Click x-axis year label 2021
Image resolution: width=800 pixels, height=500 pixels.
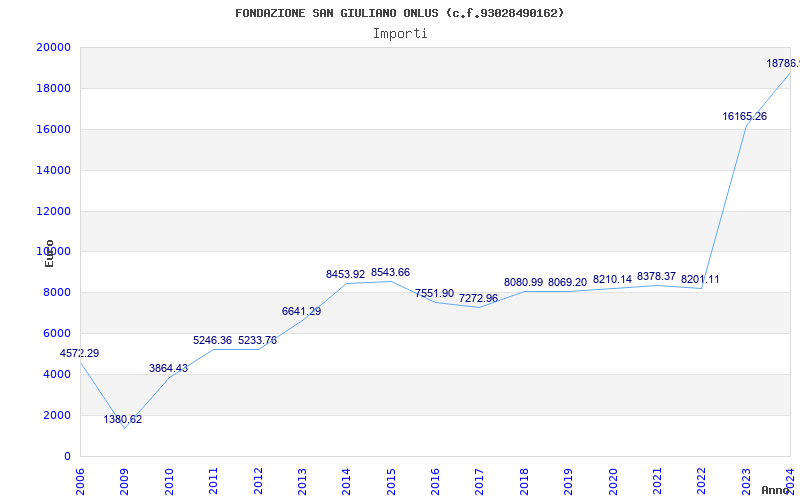(x=657, y=481)
